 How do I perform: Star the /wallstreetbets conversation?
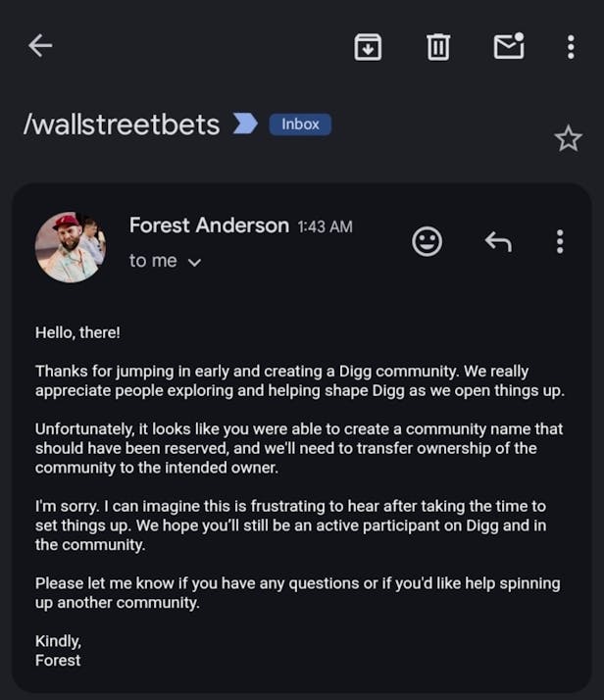[568, 139]
